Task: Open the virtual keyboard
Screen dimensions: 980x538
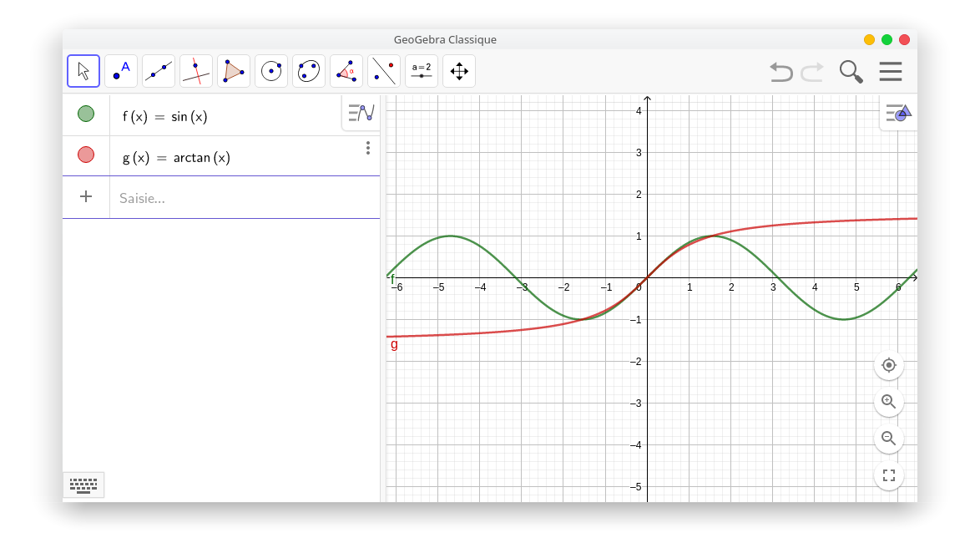Action: point(83,485)
